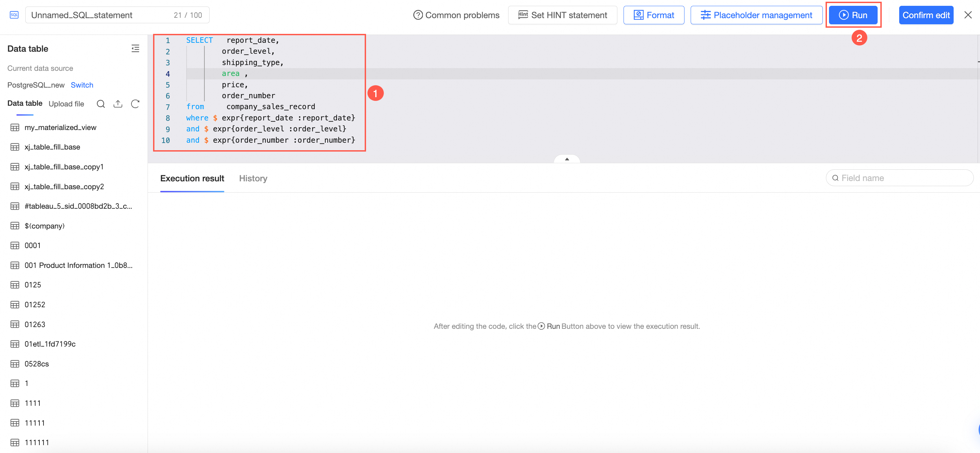Viewport: 980px width, 453px height.
Task: Open Placeholder management
Action: coord(756,15)
